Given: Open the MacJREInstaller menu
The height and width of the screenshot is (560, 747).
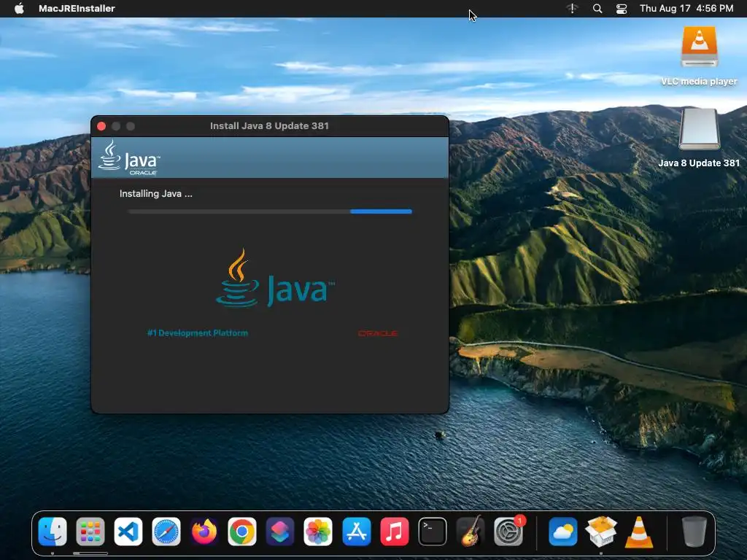Looking at the screenshot, I should (77, 9).
